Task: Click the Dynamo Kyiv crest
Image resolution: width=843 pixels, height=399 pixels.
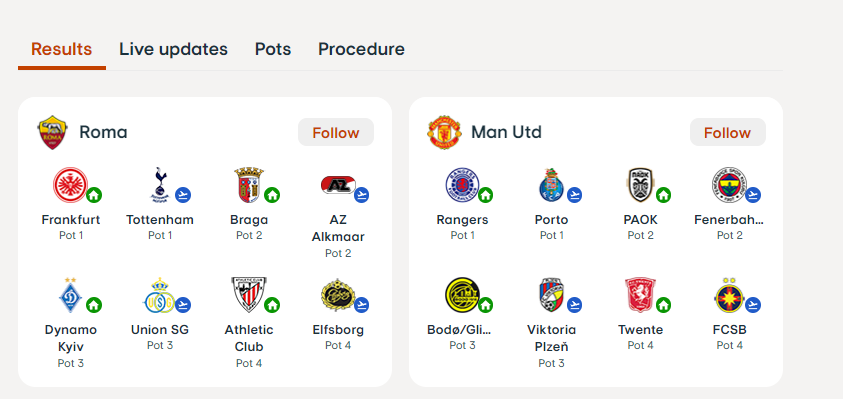Action: [70, 295]
